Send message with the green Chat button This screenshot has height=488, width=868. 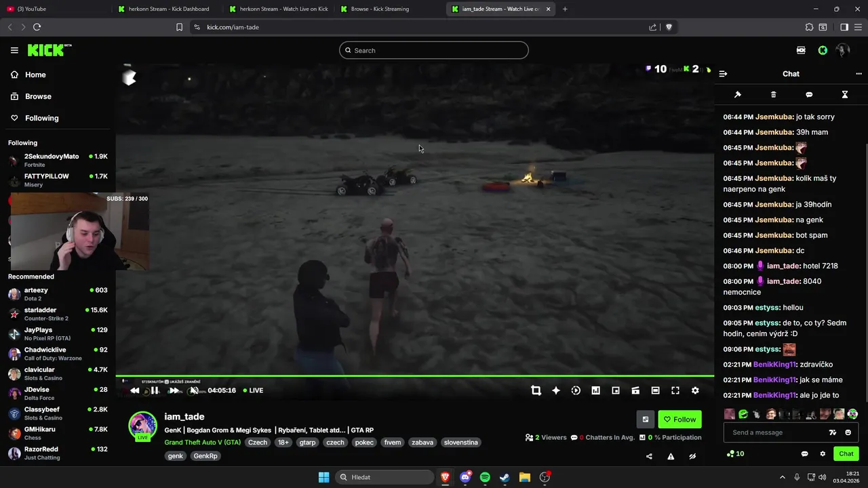tap(846, 454)
